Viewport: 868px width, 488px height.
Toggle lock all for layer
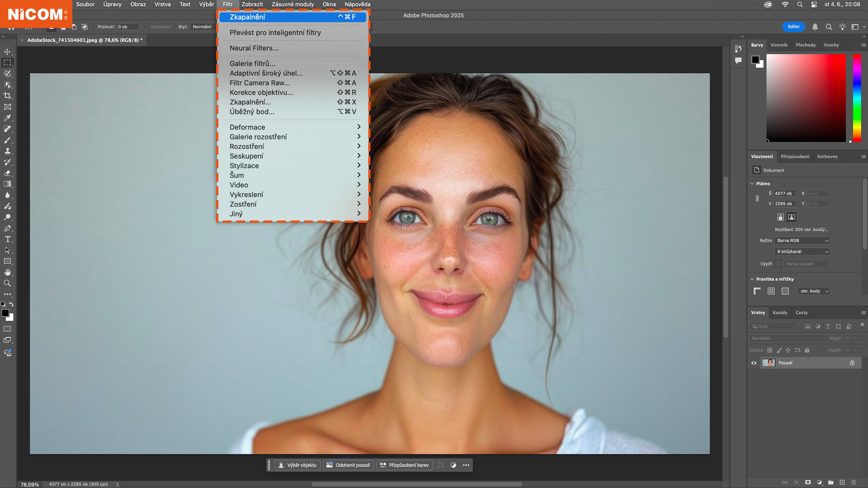(x=807, y=350)
